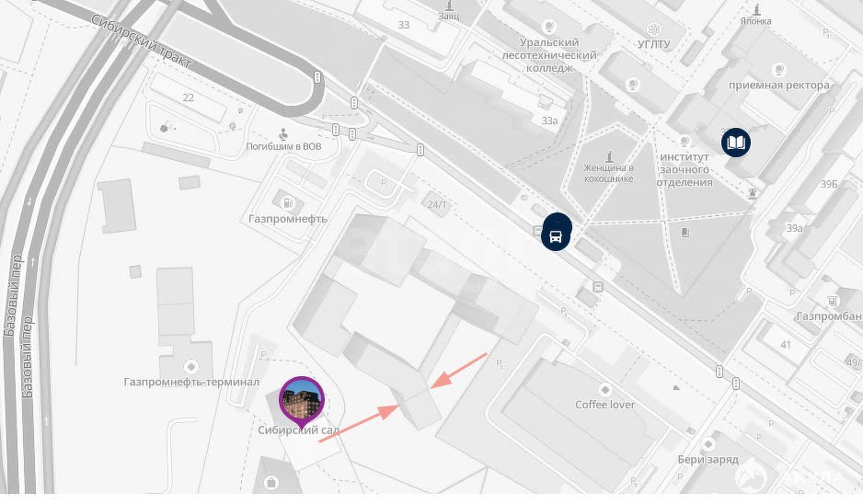Click the Сибирский тракт road label
863x504 pixels.
tap(141, 42)
